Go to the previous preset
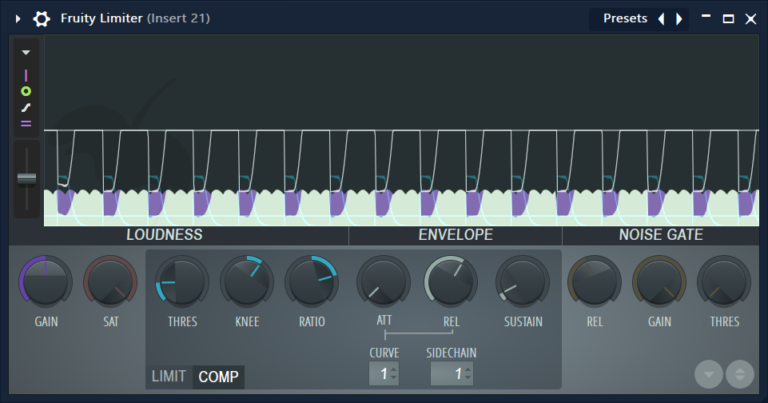The height and width of the screenshot is (403, 768). point(660,19)
